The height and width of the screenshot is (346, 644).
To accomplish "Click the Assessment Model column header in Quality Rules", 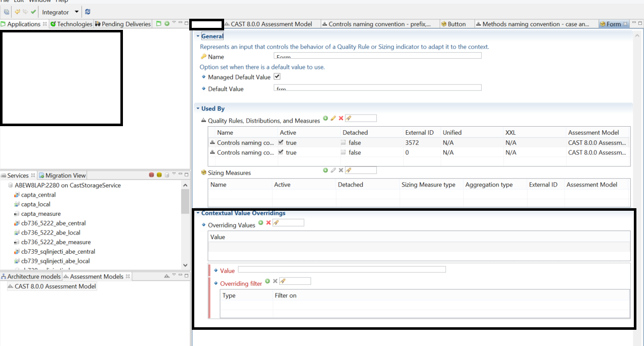I will pyautogui.click(x=593, y=133).
